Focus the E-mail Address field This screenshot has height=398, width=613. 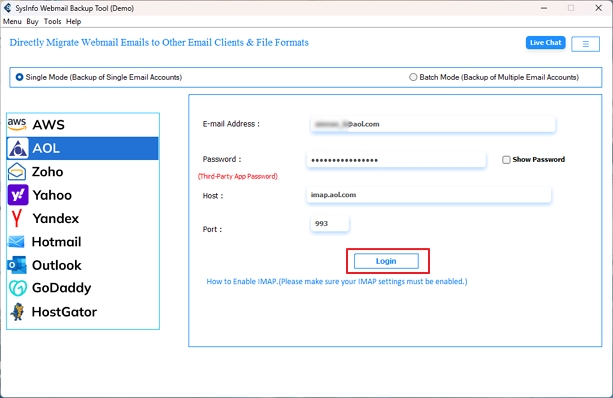[x=433, y=124]
